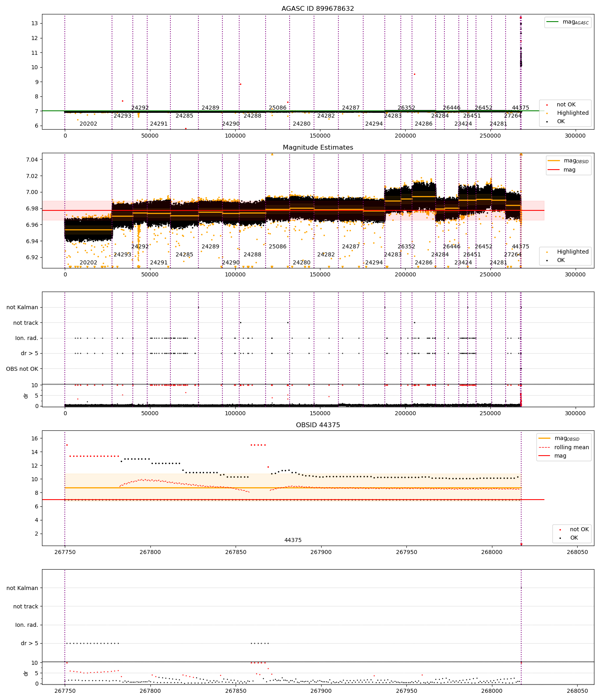Click the 'dr' axis label in the bottom panel
The width and height of the screenshot is (600, 700).
click(x=26, y=673)
